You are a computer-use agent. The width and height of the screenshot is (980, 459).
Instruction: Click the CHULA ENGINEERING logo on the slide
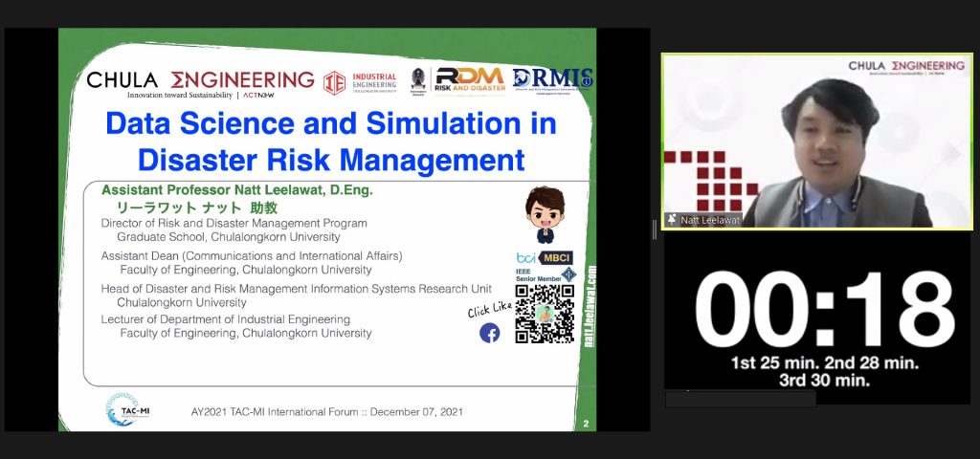pos(200,84)
